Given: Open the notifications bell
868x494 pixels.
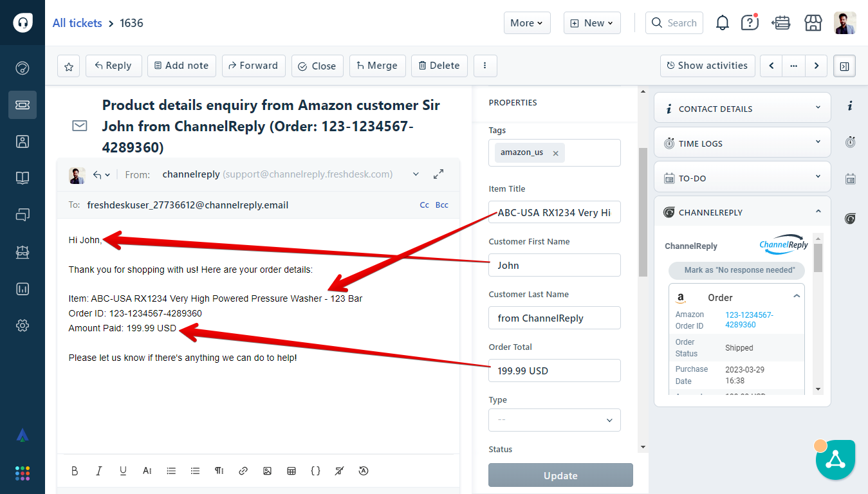Looking at the screenshot, I should pos(723,23).
